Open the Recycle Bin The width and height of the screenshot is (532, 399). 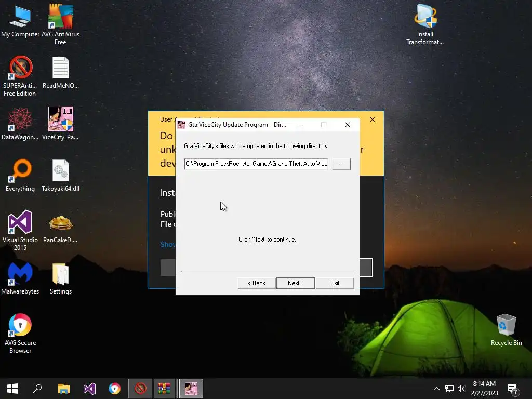[506, 329]
